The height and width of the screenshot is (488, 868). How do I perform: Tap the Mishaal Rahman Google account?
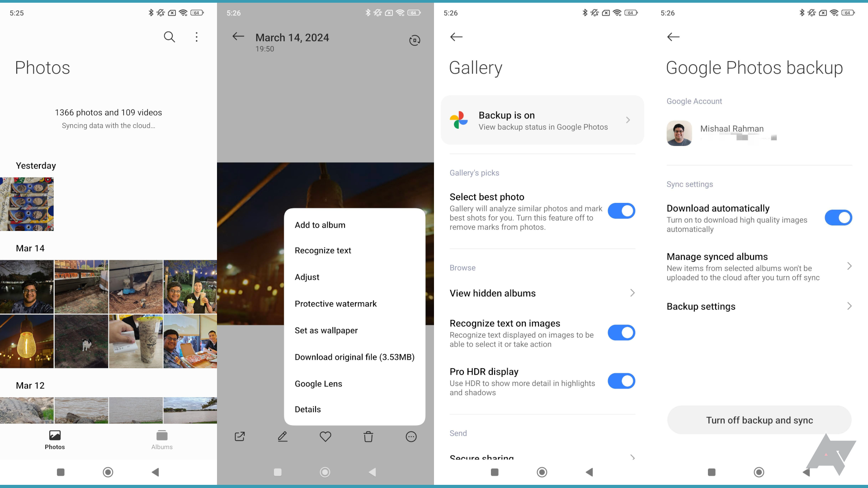[x=759, y=132]
